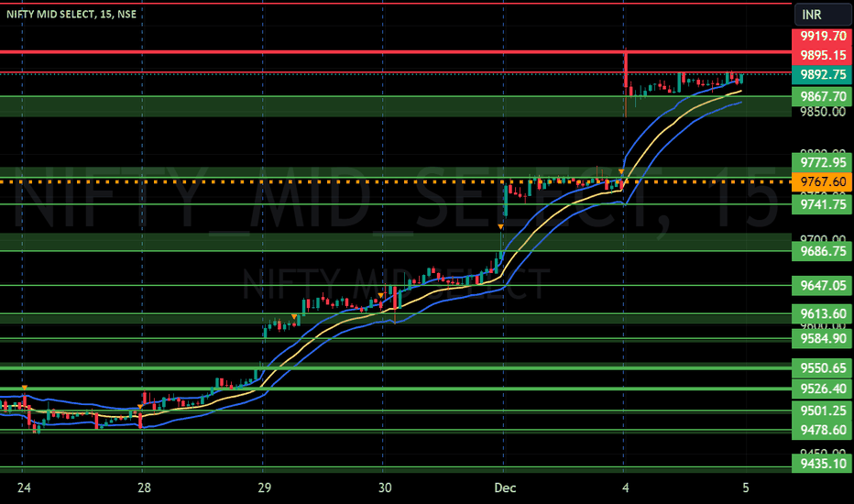Select the 9584.90 green level label
The width and height of the screenshot is (854, 504).
pyautogui.click(x=823, y=338)
